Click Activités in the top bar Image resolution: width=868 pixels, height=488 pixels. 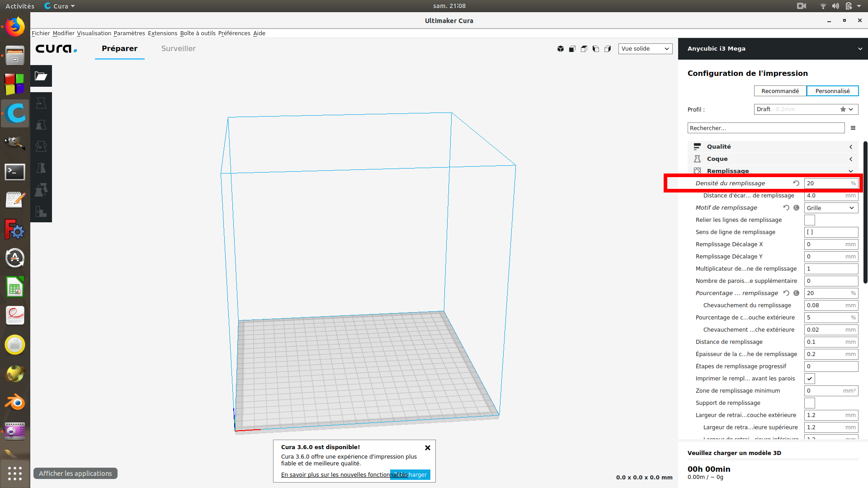(20, 6)
